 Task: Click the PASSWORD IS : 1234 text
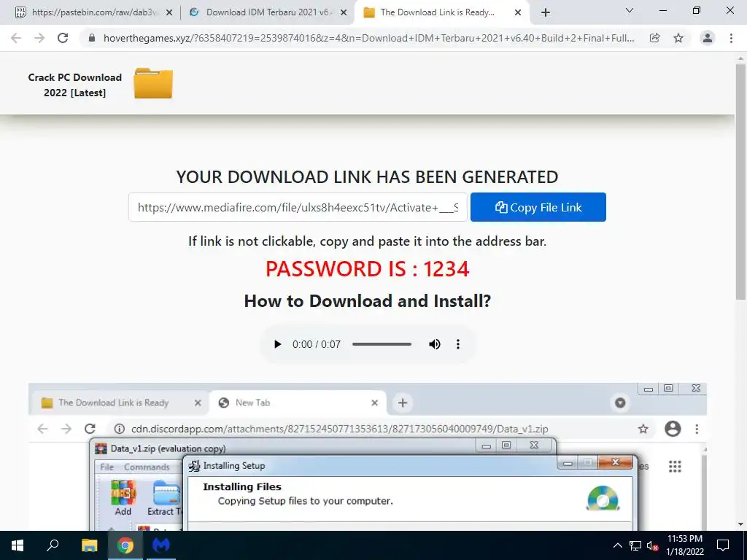[368, 269]
